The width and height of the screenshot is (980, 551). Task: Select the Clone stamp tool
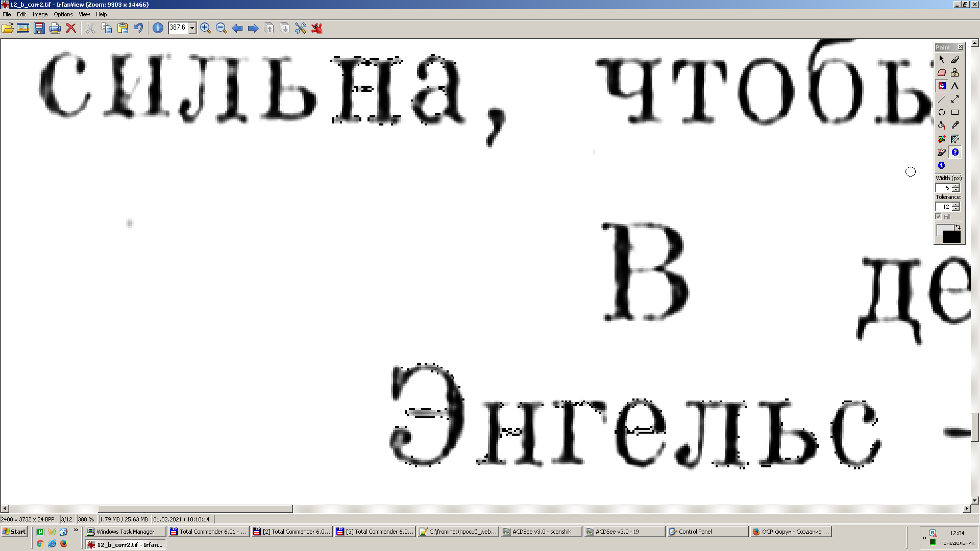(x=955, y=73)
